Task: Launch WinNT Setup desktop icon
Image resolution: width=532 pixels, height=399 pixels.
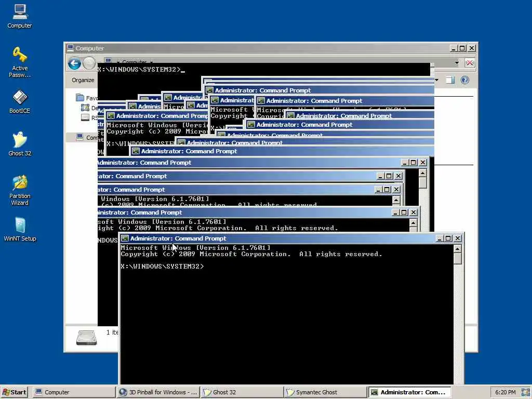Action: 20,229
